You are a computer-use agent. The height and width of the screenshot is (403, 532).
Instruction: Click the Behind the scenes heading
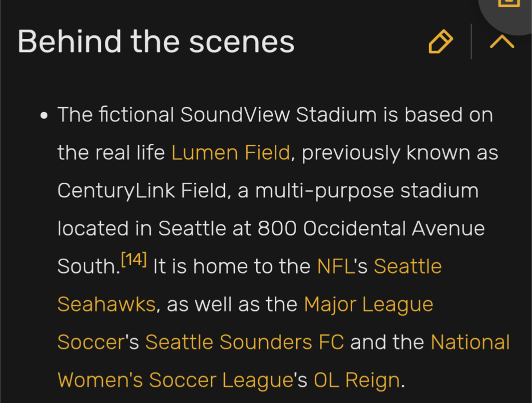click(156, 42)
